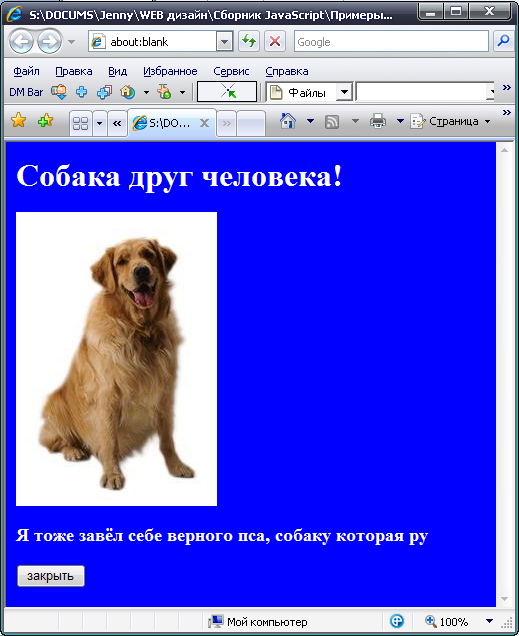
Task: Open the tab list dropdown arrow
Action: [99, 123]
